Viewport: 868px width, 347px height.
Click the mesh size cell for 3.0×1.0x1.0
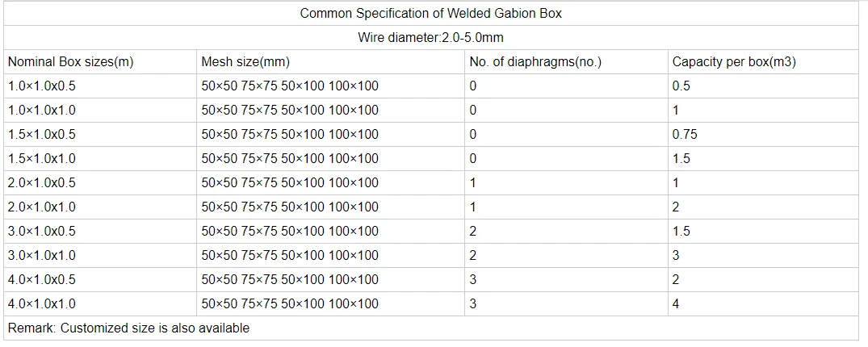coord(330,256)
